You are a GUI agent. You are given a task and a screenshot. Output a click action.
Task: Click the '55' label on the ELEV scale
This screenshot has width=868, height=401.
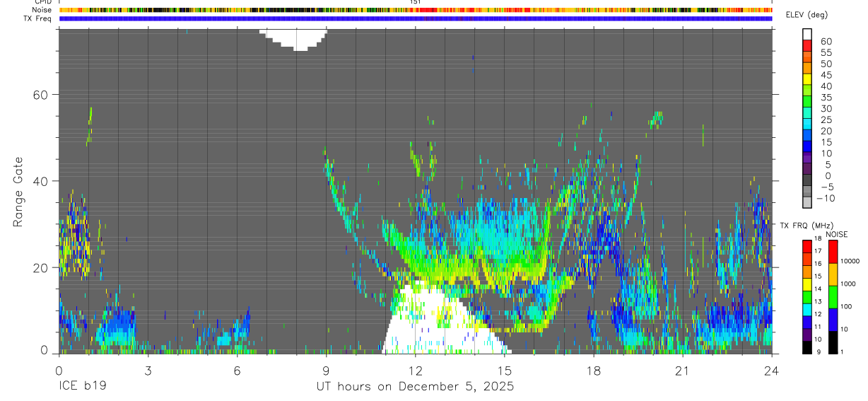pos(826,52)
